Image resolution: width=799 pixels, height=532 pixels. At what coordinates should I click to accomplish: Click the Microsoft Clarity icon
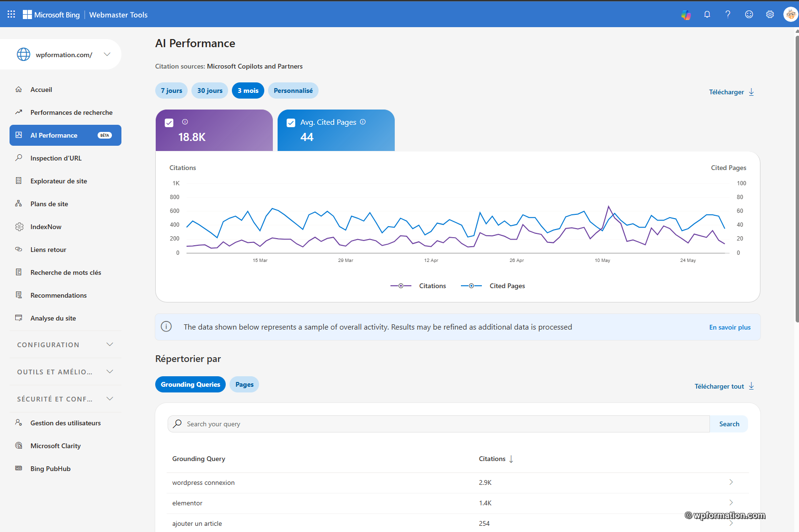19,445
